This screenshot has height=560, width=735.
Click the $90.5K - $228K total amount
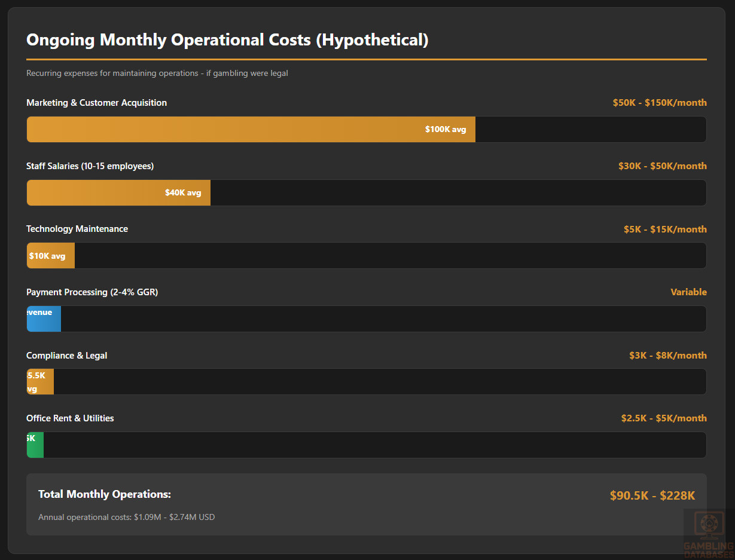click(x=652, y=495)
